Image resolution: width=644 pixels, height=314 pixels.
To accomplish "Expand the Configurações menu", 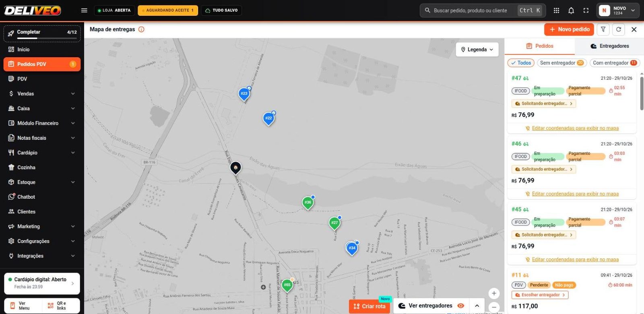I will tap(42, 241).
